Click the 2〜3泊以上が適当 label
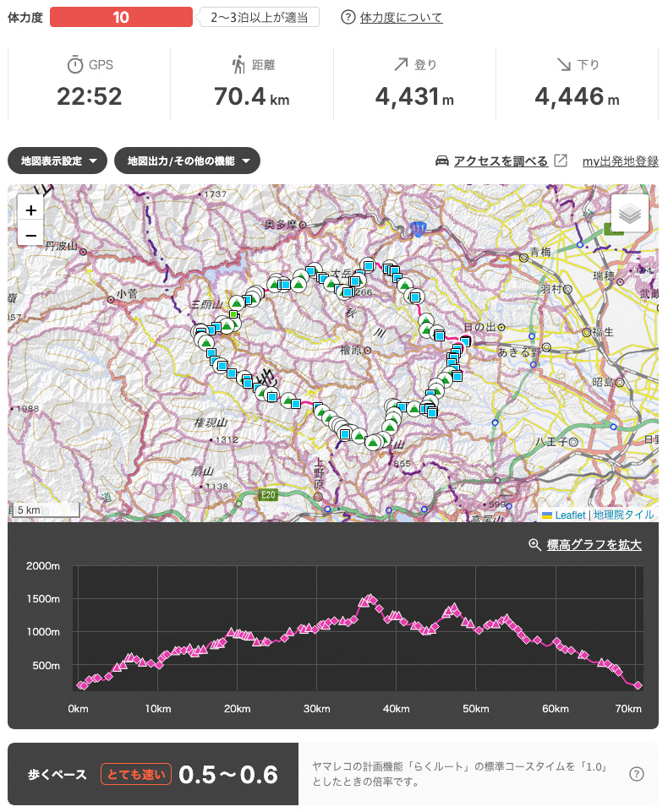The image size is (668, 812). 260,17
